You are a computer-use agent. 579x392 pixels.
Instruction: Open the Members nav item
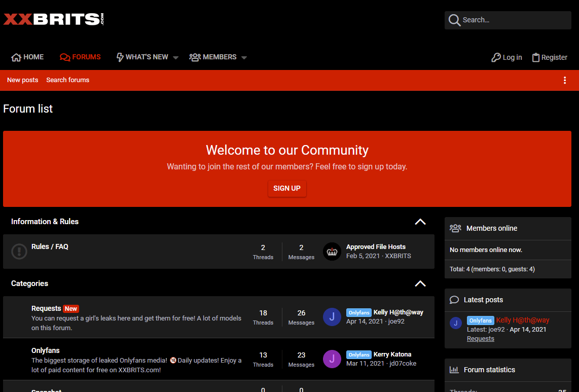(213, 57)
